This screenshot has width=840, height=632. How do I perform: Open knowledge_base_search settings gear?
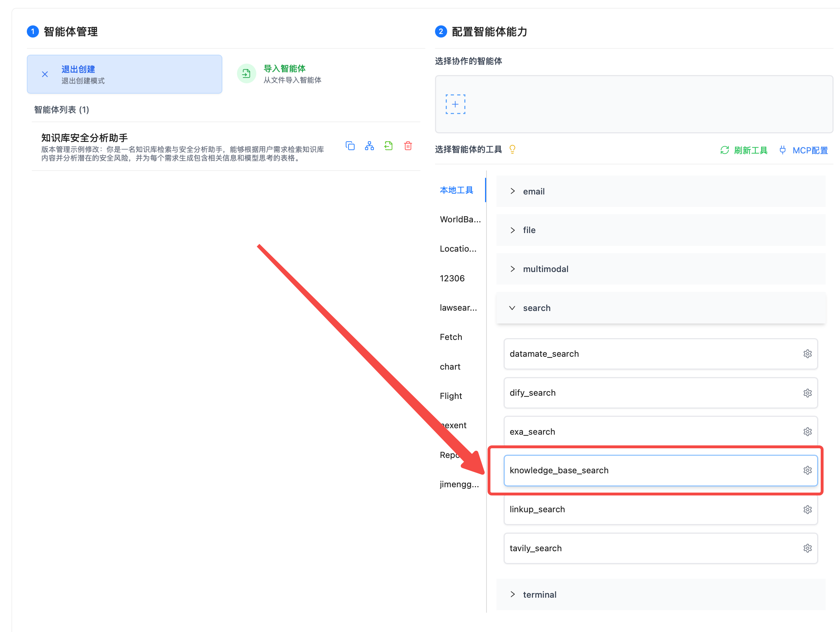pyautogui.click(x=807, y=470)
